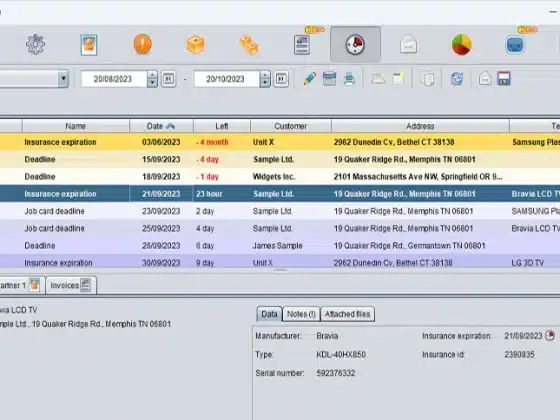Click the greyed folder open icon
This screenshot has height=420, width=560.
378,79
